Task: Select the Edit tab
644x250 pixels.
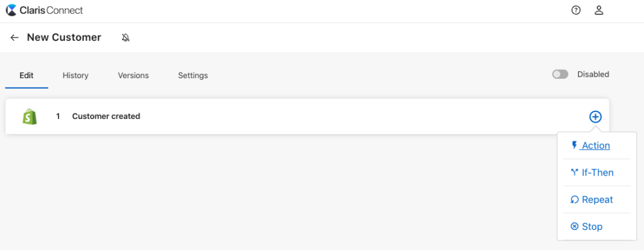Action: click(x=26, y=76)
